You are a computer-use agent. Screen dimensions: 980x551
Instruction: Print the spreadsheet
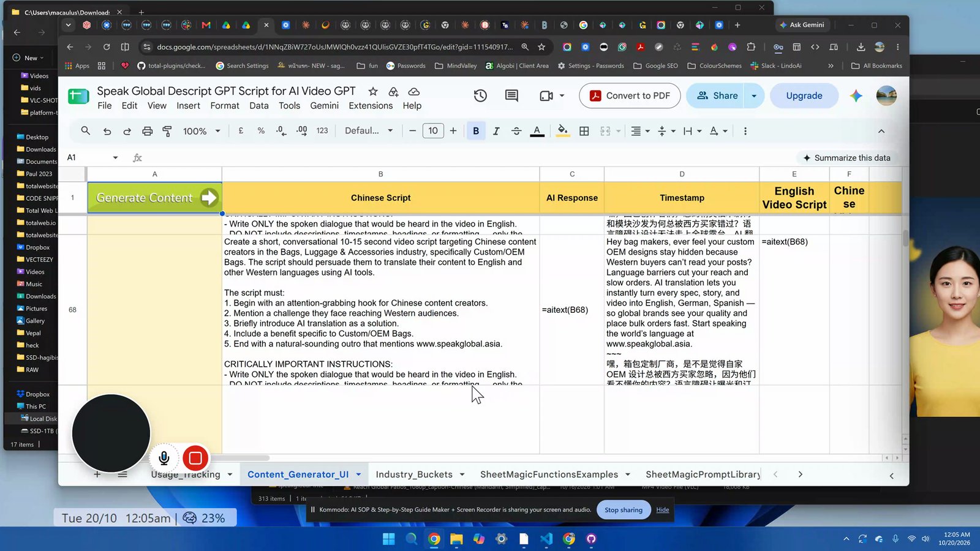pos(148,131)
